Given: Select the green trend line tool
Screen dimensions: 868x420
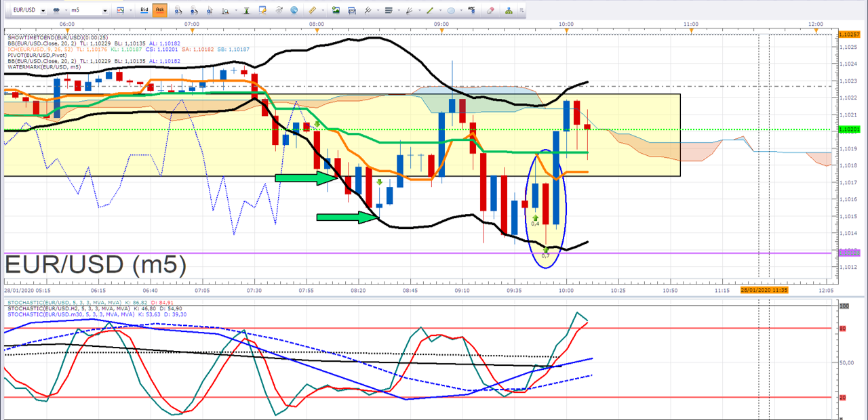Looking at the screenshot, I should coord(430,10).
